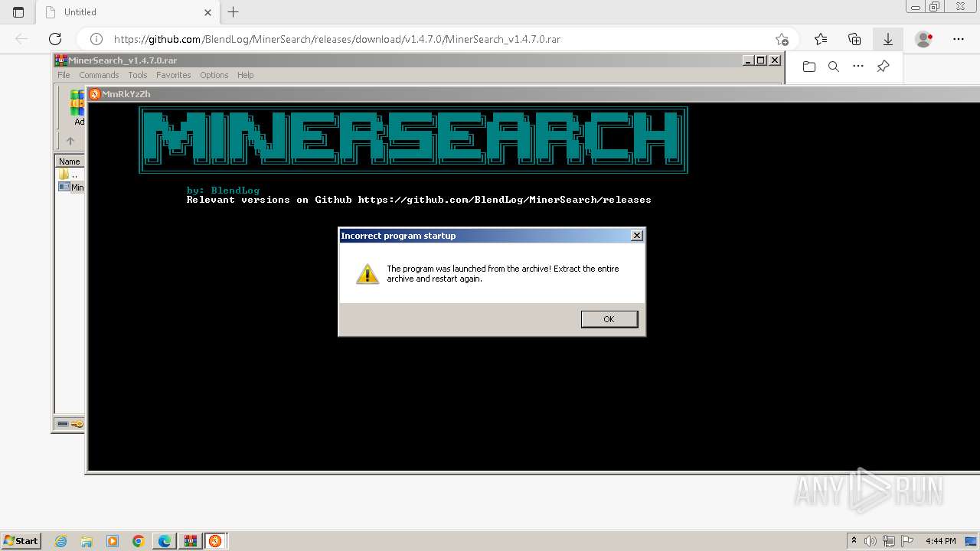Switch to MinerSearch console taskbar button

(215, 541)
